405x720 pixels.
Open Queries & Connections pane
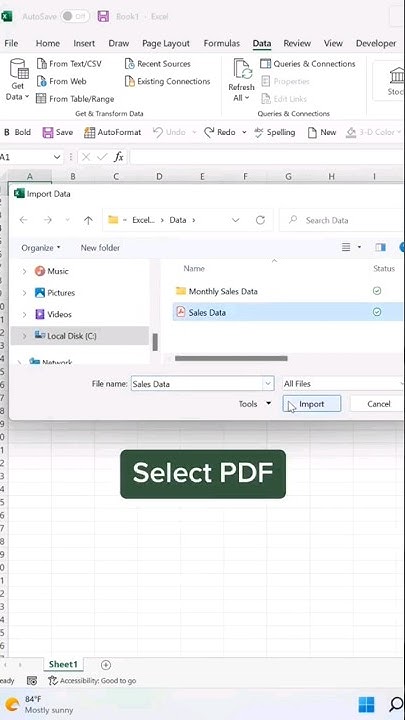(x=308, y=64)
